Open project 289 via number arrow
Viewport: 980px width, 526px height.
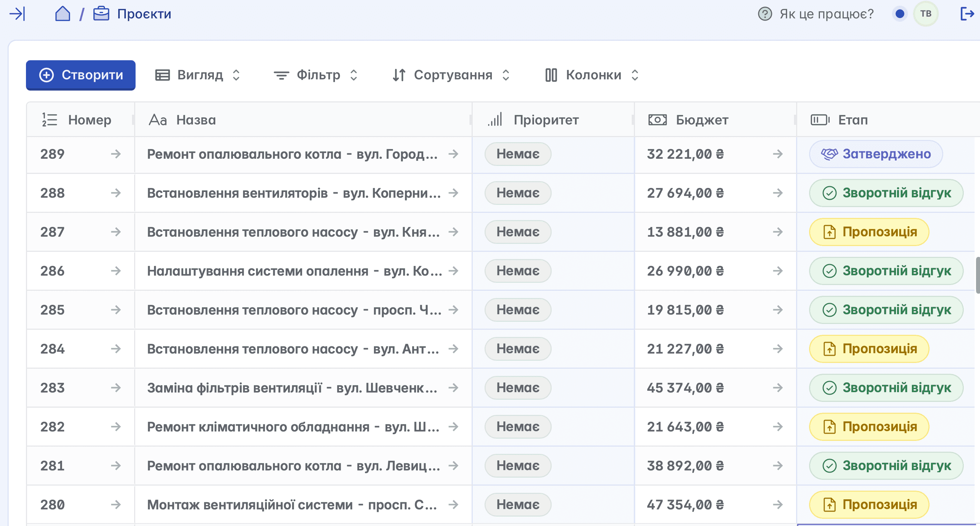pos(116,154)
